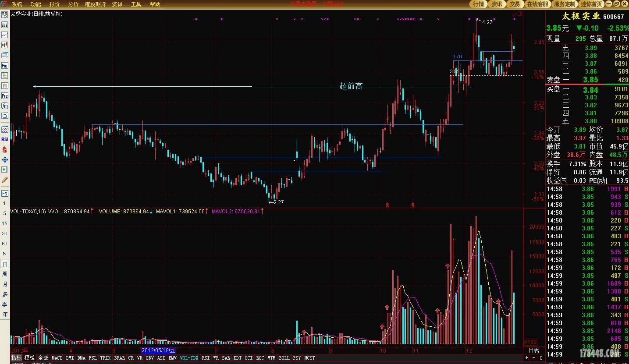Click the quote table grid icon

click(x=5, y=25)
